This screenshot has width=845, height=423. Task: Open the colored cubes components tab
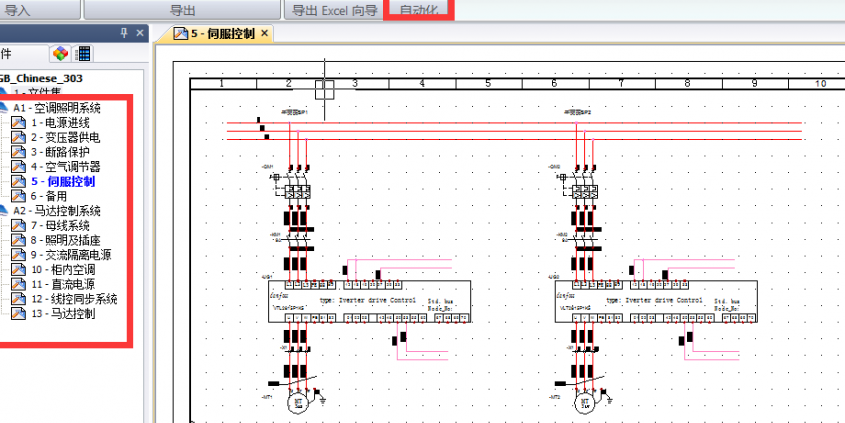[x=60, y=53]
